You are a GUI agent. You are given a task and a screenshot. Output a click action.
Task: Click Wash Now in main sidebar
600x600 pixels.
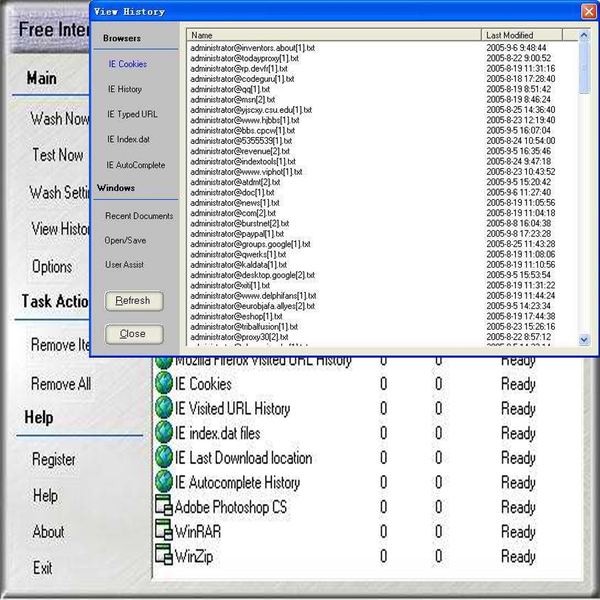click(60, 119)
